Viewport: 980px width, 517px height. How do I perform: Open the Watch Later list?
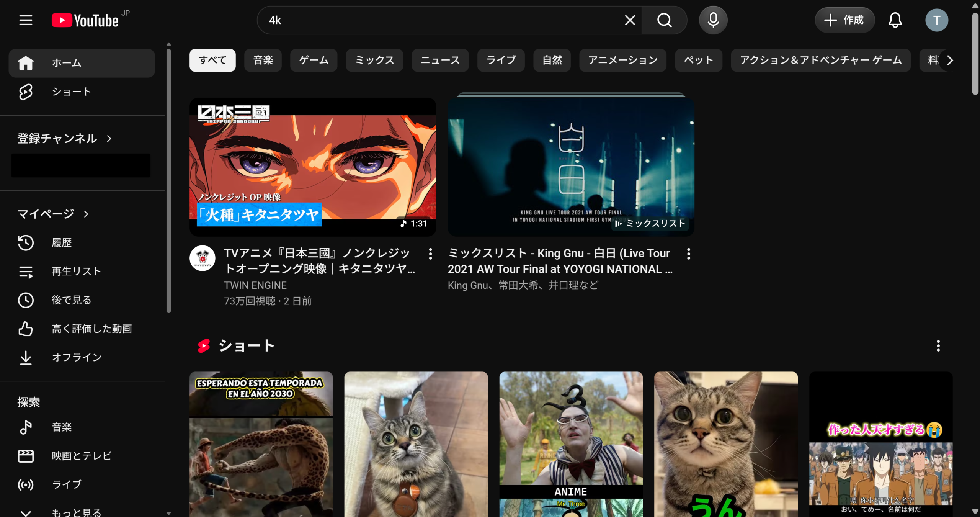point(71,300)
